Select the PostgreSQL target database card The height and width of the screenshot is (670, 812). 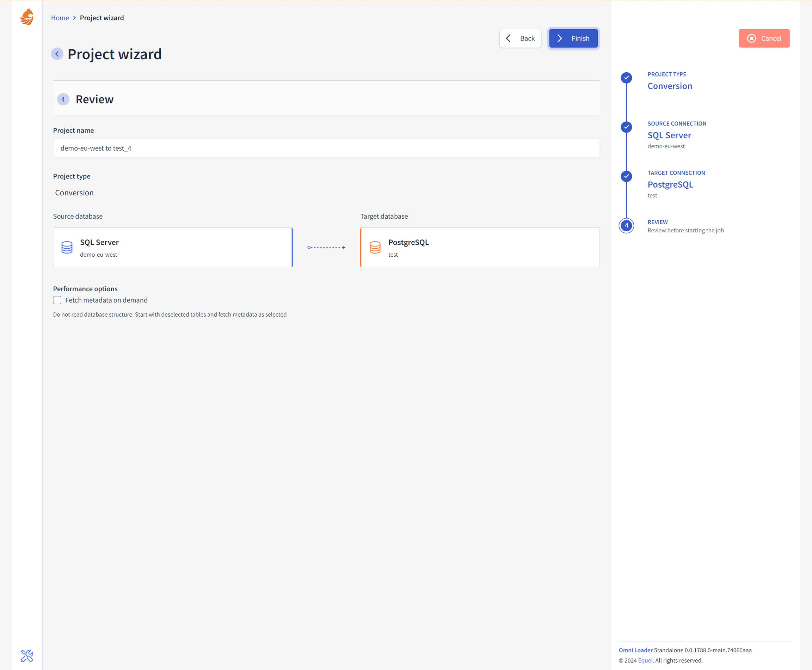click(480, 248)
